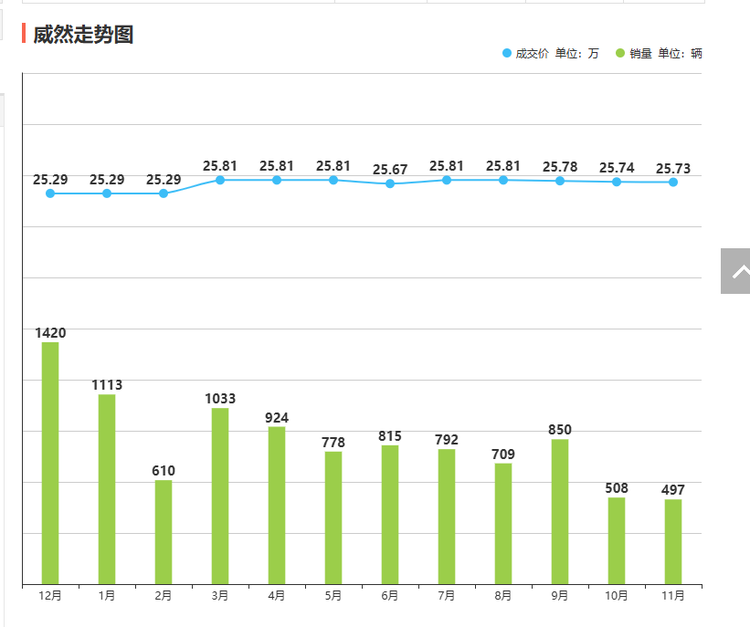750x627 pixels.
Task: Select the November bar labeled 497
Action: 673,541
